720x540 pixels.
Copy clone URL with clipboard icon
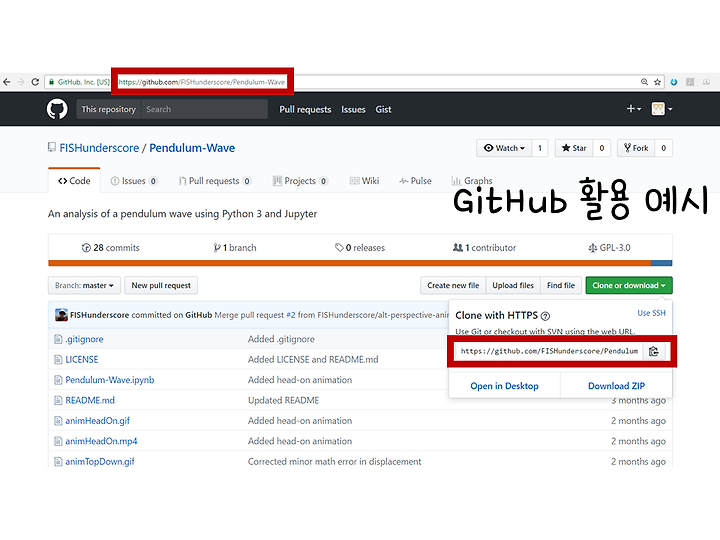pyautogui.click(x=654, y=351)
